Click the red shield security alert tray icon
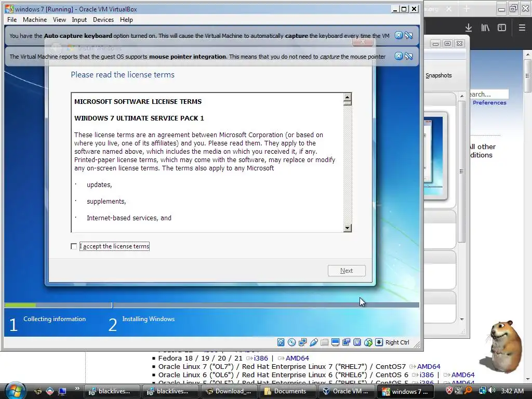532x399 pixels. point(449,391)
